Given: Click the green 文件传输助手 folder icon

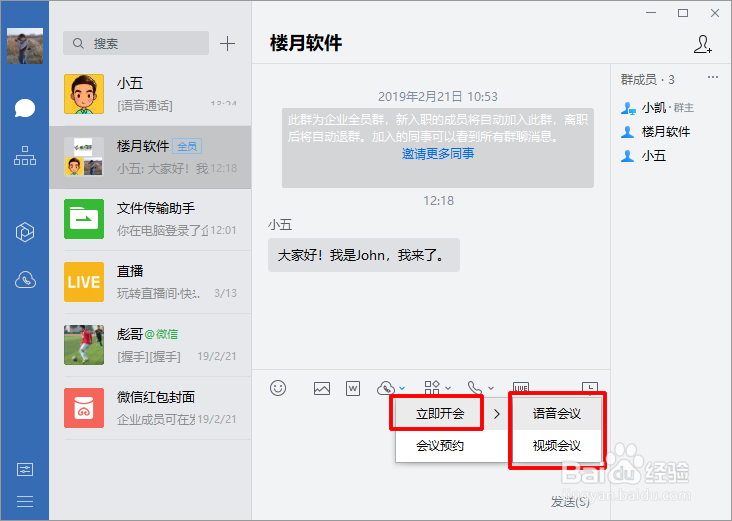Looking at the screenshot, I should pyautogui.click(x=84, y=219).
